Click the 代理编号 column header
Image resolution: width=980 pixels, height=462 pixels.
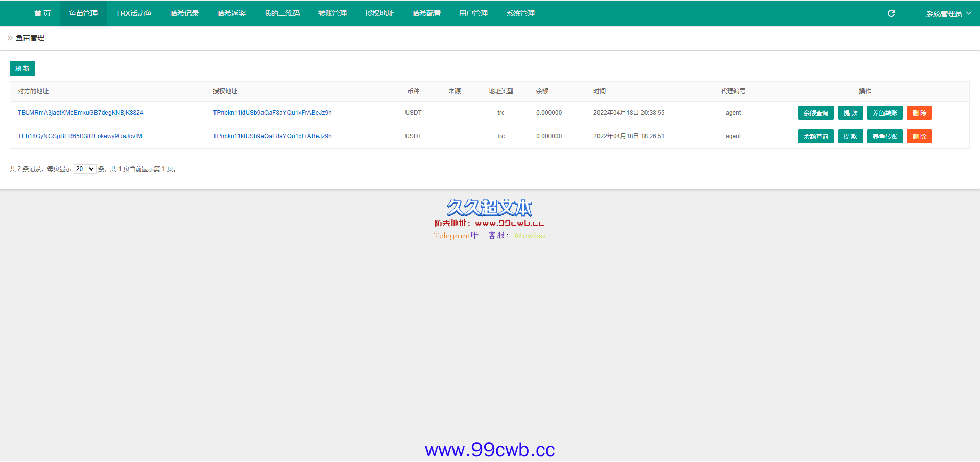(x=733, y=91)
